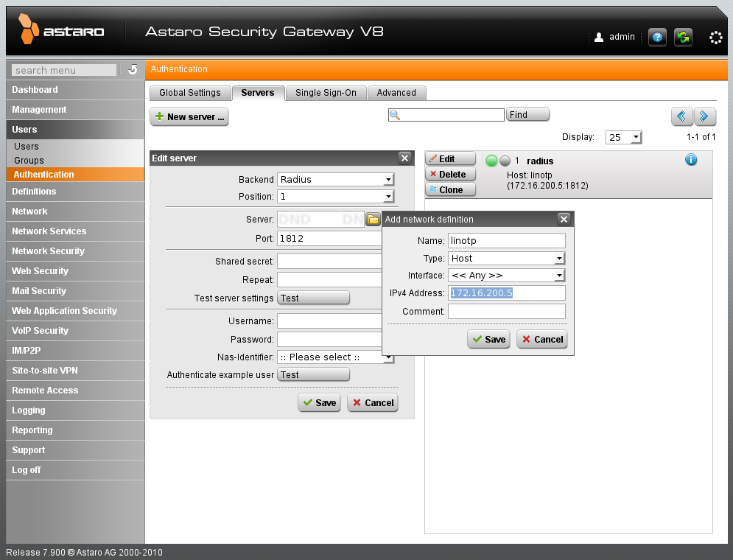Open folder icon next to Server field
The height and width of the screenshot is (560, 733).
373,219
